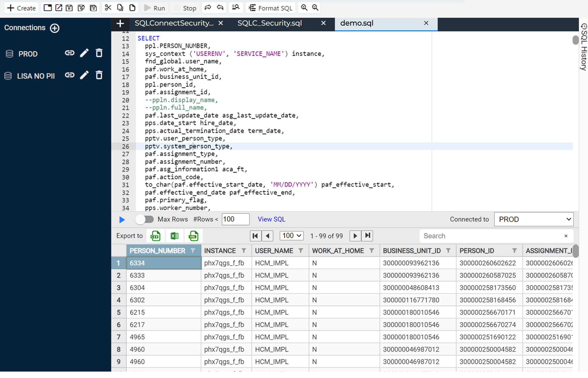This screenshot has height=378, width=588.
Task: Delete the LISA NO PII connection
Action: [99, 75]
